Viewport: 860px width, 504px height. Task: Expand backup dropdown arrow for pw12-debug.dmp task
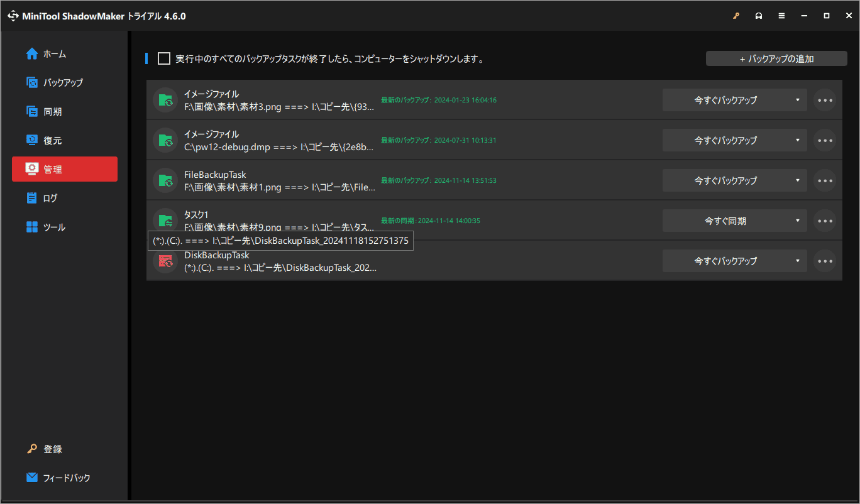point(798,140)
